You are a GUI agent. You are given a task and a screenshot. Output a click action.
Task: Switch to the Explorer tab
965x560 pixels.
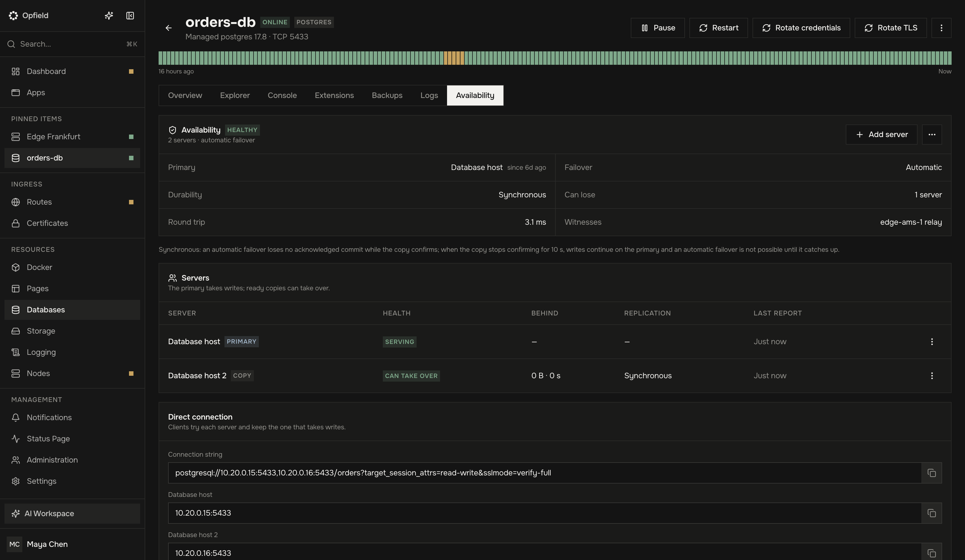click(x=235, y=95)
